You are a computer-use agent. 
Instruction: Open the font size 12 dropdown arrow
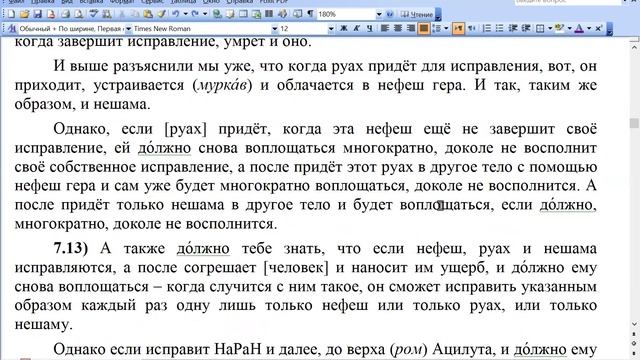(331, 29)
